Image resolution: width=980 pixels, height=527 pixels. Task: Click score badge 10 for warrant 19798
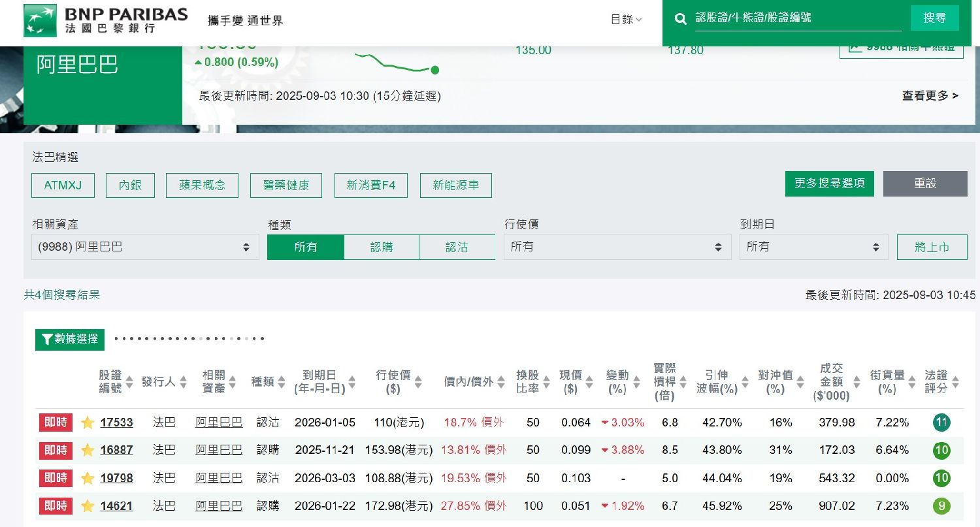point(941,478)
